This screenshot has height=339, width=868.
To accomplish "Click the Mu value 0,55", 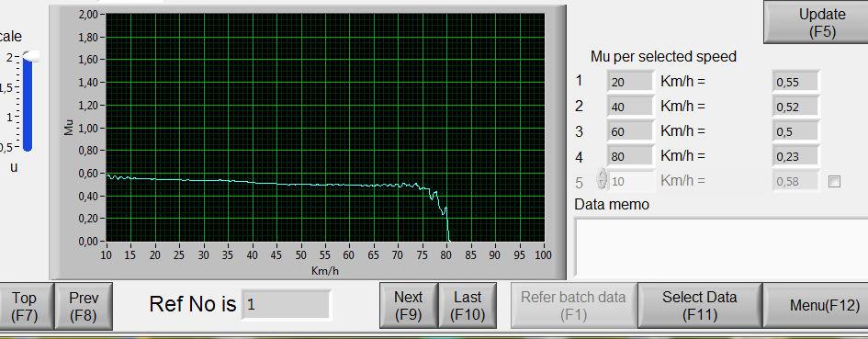I will [795, 82].
